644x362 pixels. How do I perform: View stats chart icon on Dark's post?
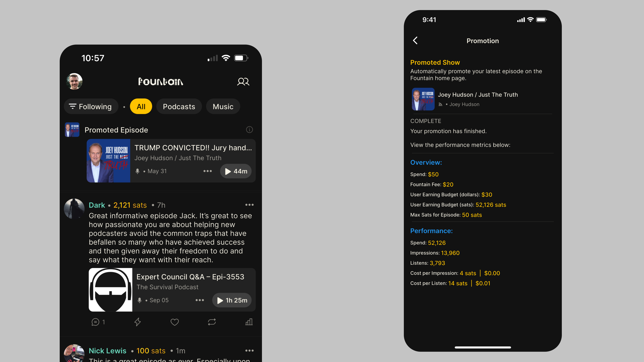(249, 322)
